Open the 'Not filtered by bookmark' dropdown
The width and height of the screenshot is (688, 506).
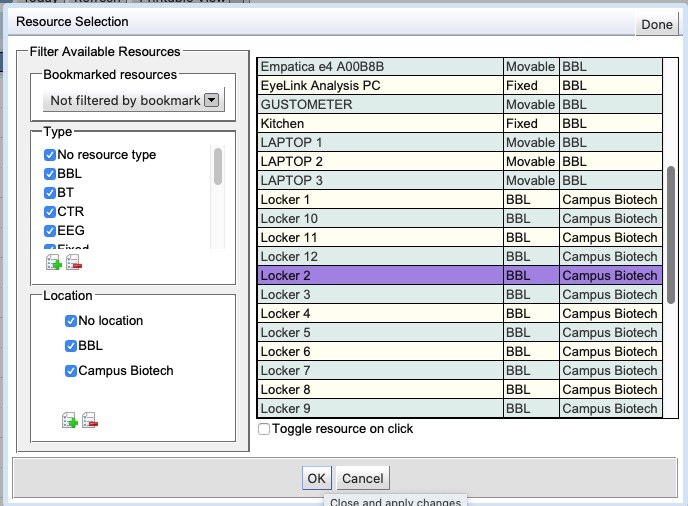(134, 100)
